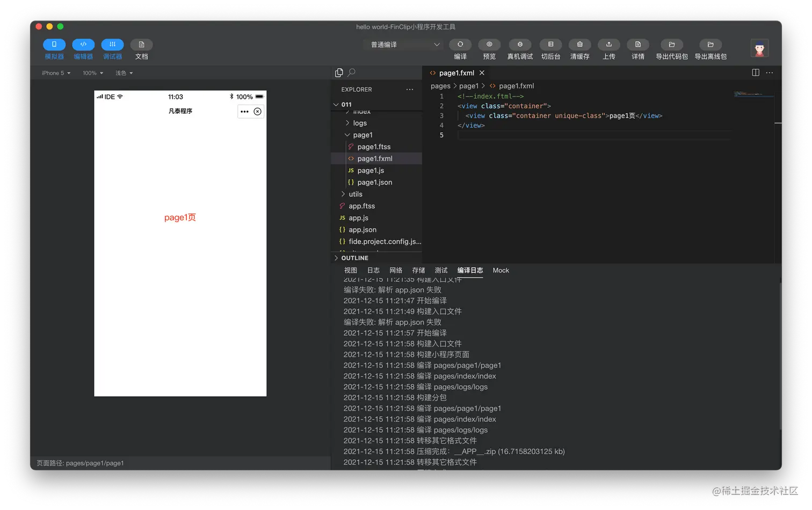The image size is (812, 510).
Task: Toggle the 模拟器 simulator panel
Action: click(54, 45)
